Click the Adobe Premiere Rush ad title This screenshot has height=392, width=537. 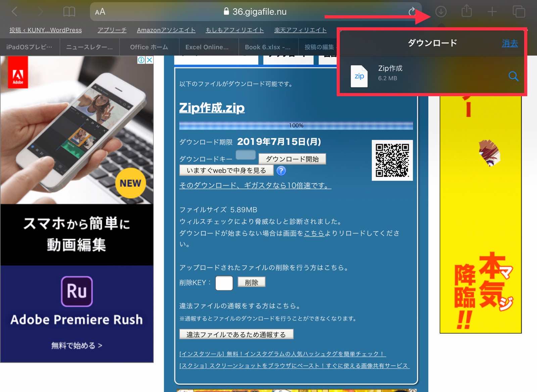[x=77, y=320]
